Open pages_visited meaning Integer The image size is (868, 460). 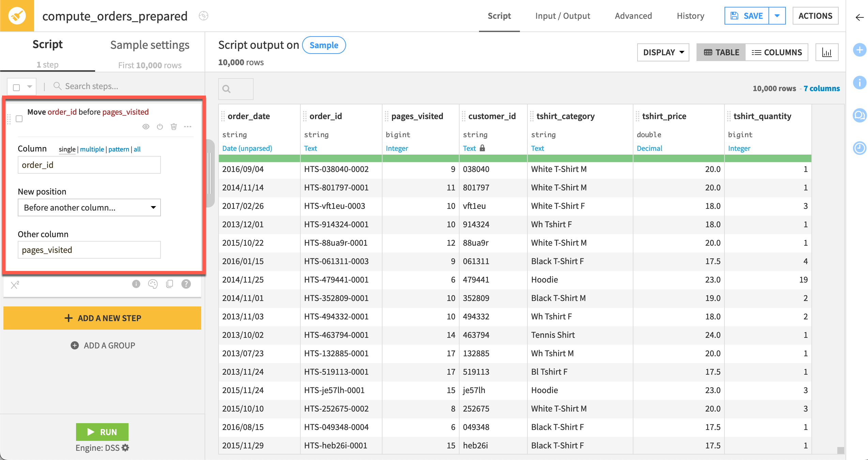coord(397,148)
